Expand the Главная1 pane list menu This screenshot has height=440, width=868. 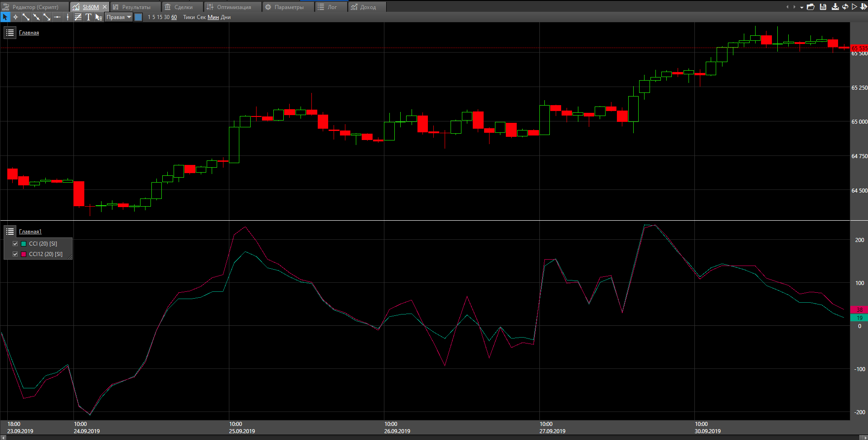point(10,232)
